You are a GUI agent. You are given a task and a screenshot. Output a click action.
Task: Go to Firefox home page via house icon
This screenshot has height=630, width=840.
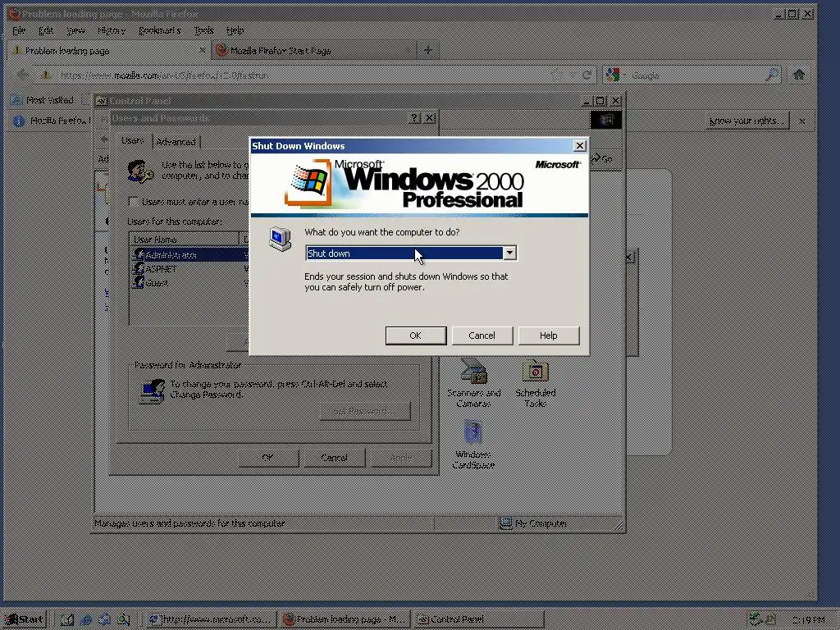point(799,75)
